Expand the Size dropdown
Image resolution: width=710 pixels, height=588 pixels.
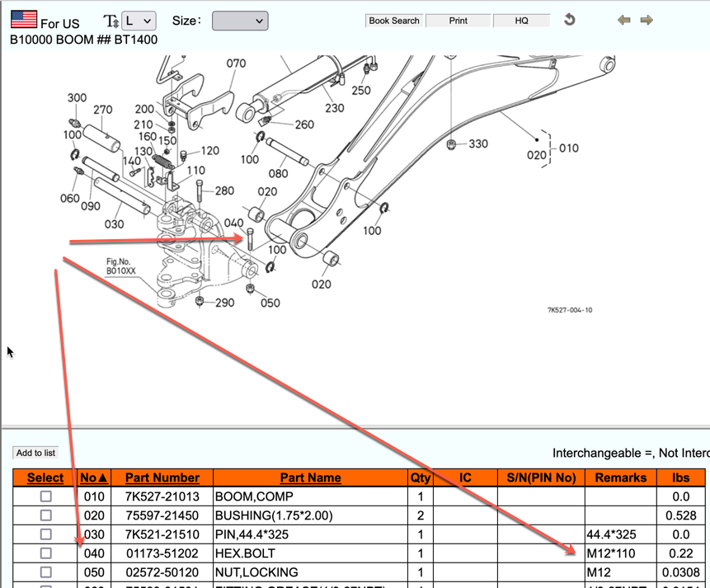[240, 21]
